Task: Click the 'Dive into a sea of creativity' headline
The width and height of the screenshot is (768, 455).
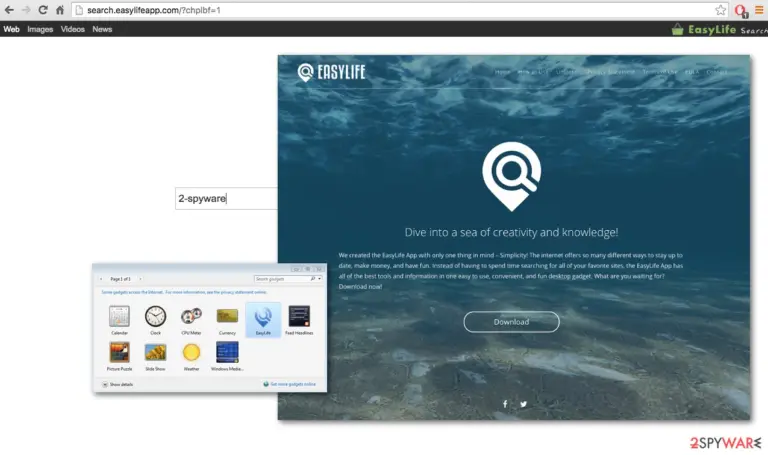Action: coord(511,232)
